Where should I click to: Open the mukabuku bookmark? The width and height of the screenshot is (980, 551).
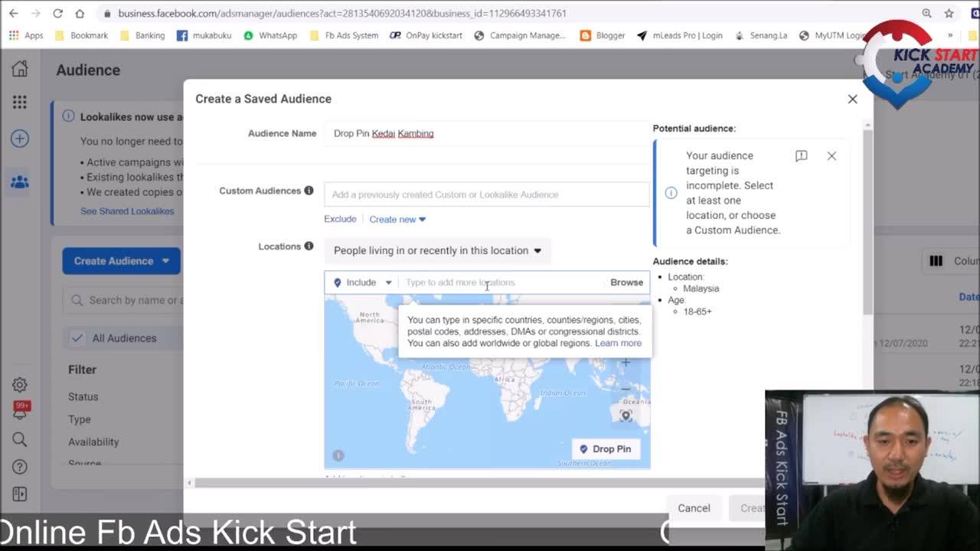tap(204, 35)
